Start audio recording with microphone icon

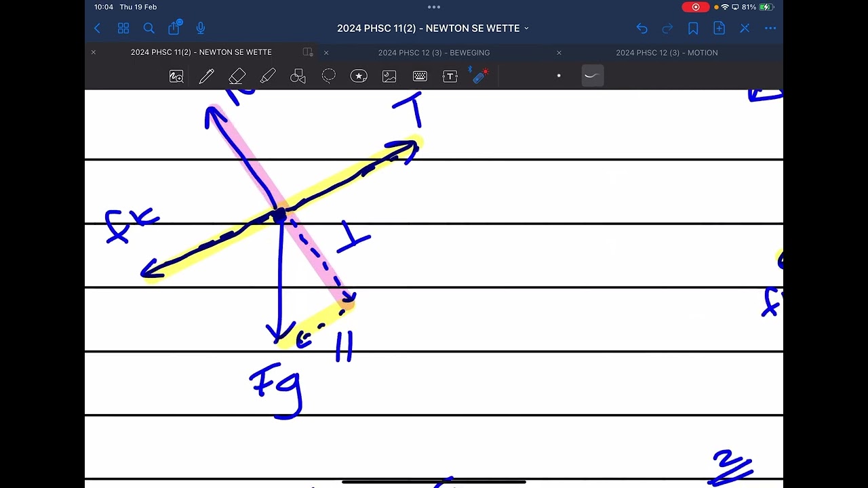click(201, 28)
